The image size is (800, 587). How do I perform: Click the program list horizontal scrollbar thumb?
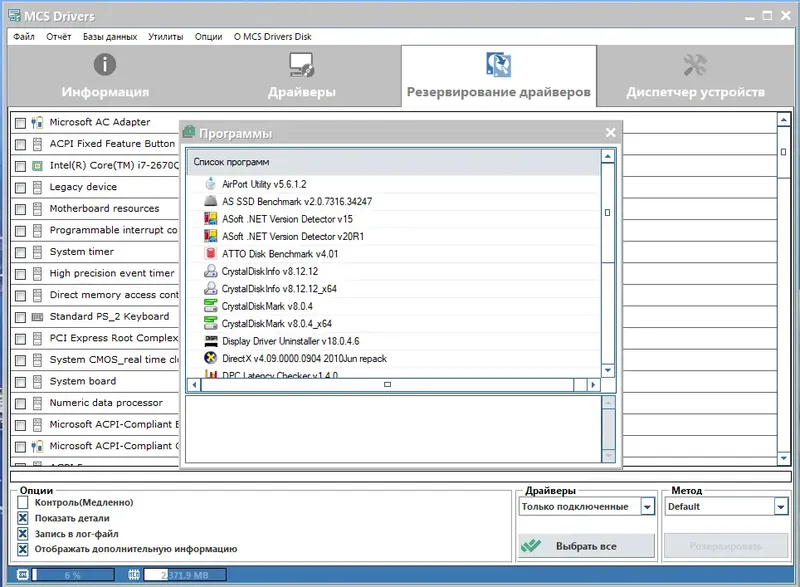[387, 385]
